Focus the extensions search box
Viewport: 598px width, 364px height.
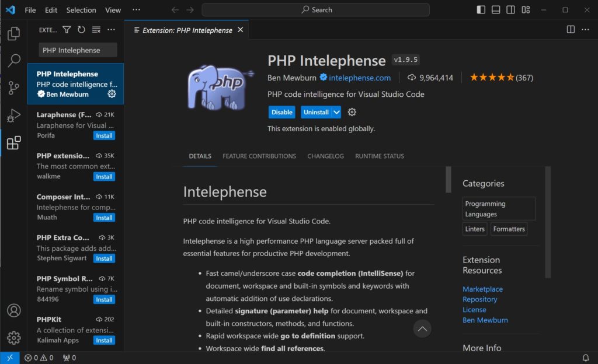(x=78, y=50)
